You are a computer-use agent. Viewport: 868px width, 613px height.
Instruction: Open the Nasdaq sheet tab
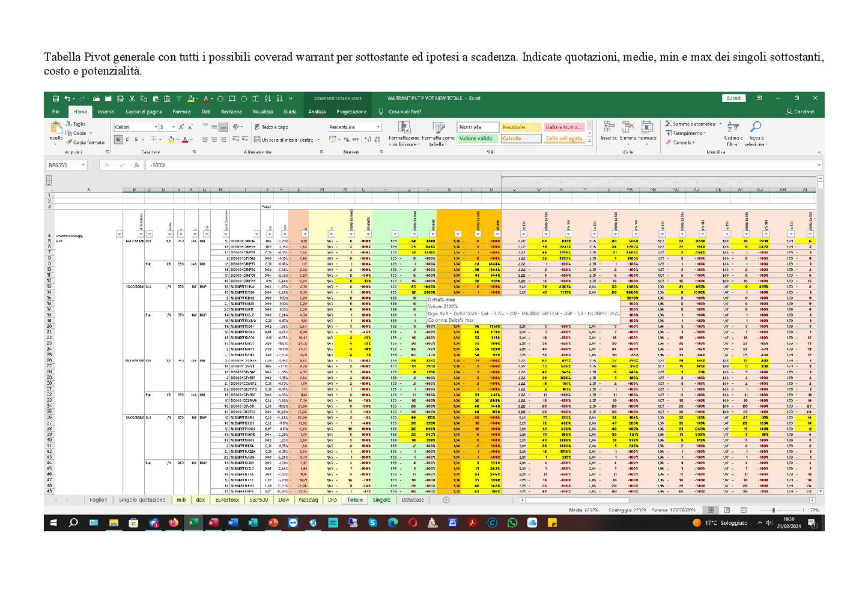[308, 500]
